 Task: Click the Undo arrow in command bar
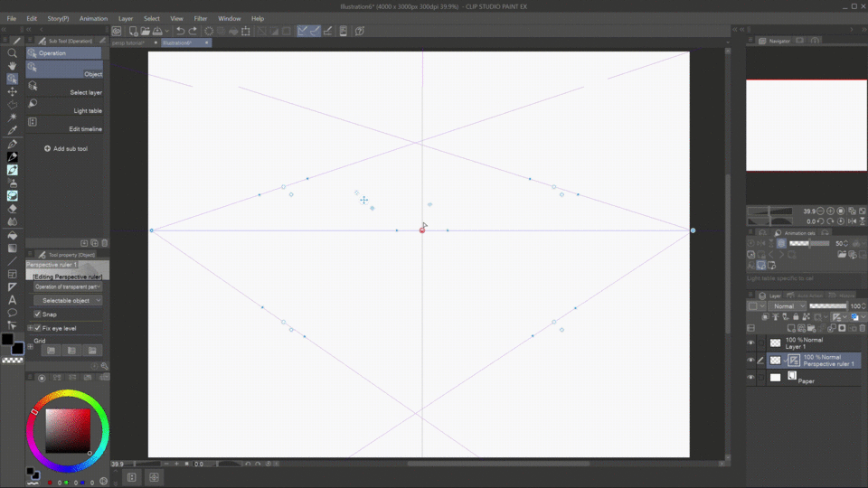(181, 31)
